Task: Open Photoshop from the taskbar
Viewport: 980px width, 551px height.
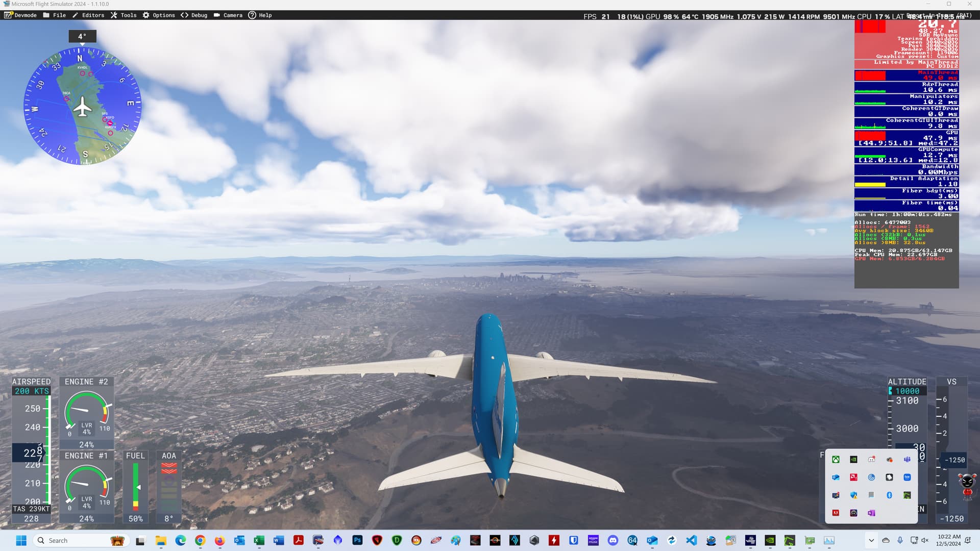Action: [x=357, y=540]
